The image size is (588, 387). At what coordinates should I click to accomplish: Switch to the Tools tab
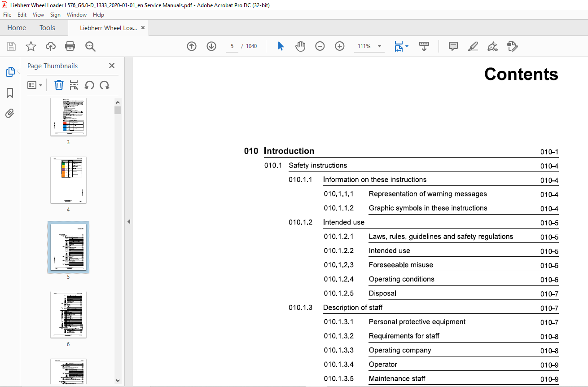(x=47, y=28)
